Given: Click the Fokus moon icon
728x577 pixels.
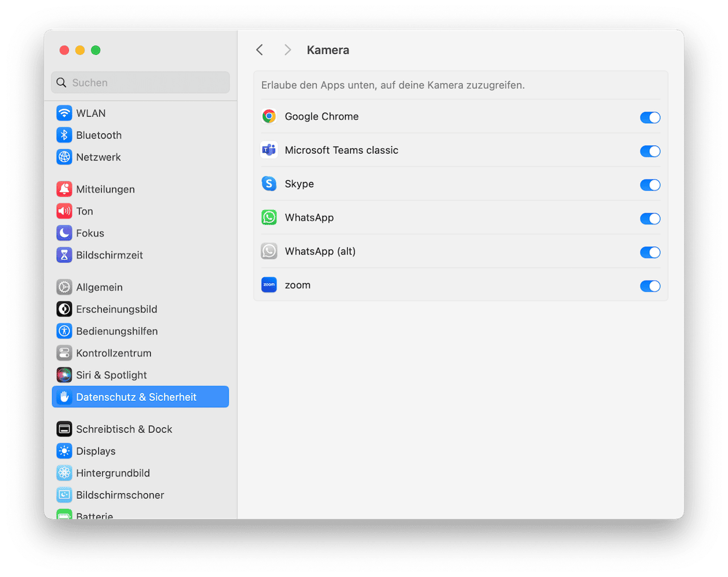Looking at the screenshot, I should 64,233.
